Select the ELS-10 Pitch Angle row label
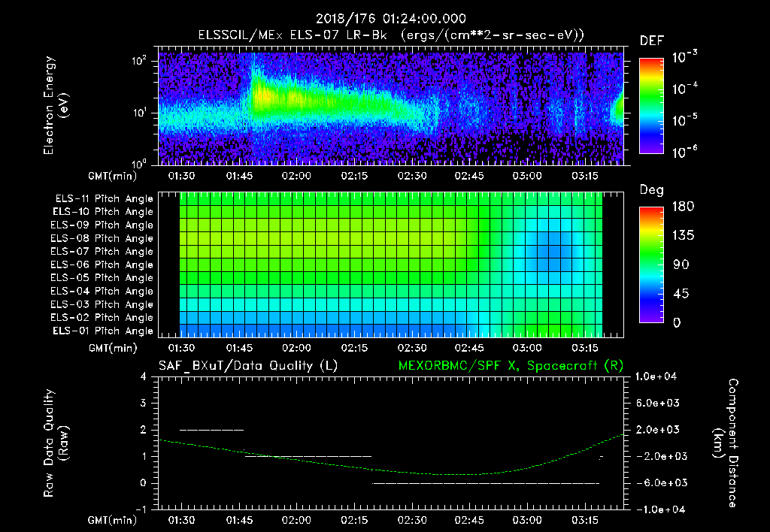Viewport: 770px width, 532px height. (103, 212)
